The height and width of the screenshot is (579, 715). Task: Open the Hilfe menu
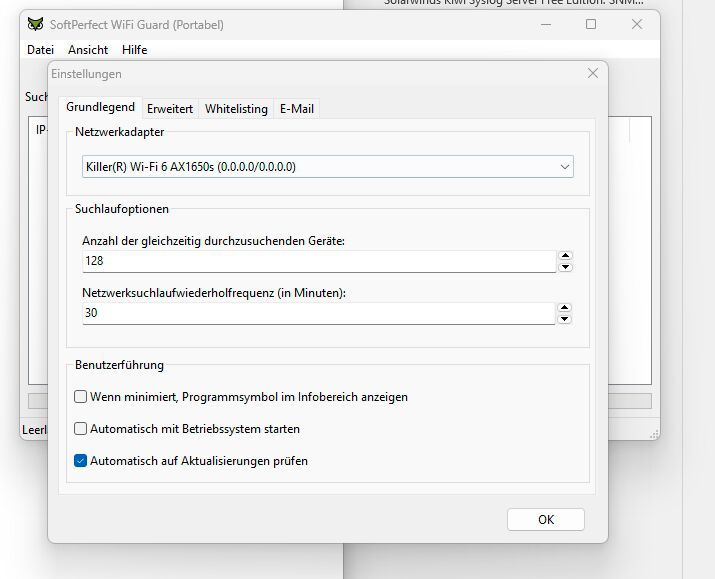click(135, 50)
